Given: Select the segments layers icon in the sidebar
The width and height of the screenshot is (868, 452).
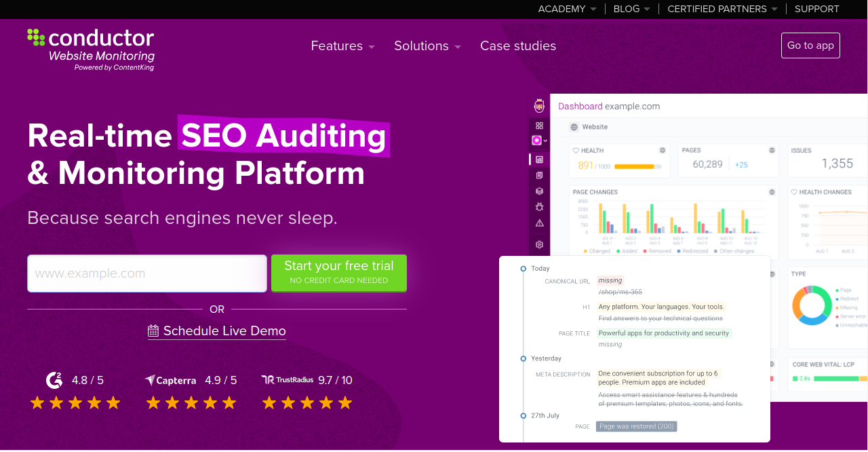Looking at the screenshot, I should pyautogui.click(x=538, y=191).
